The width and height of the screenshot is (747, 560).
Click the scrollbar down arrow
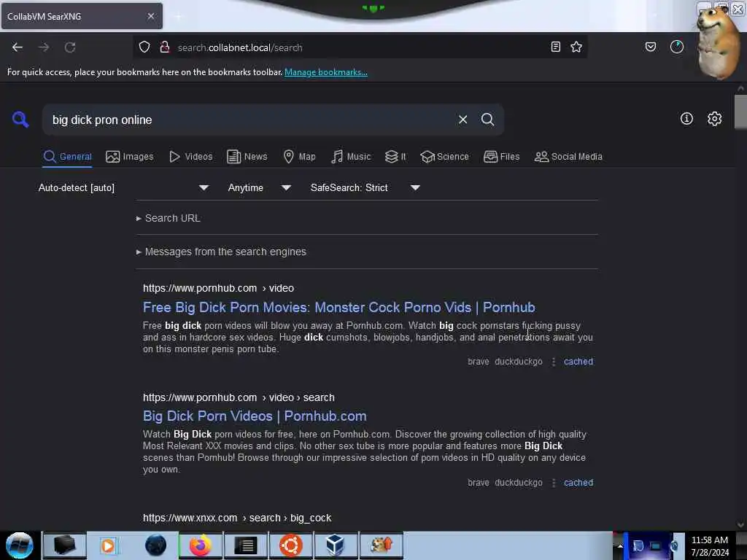(x=741, y=525)
